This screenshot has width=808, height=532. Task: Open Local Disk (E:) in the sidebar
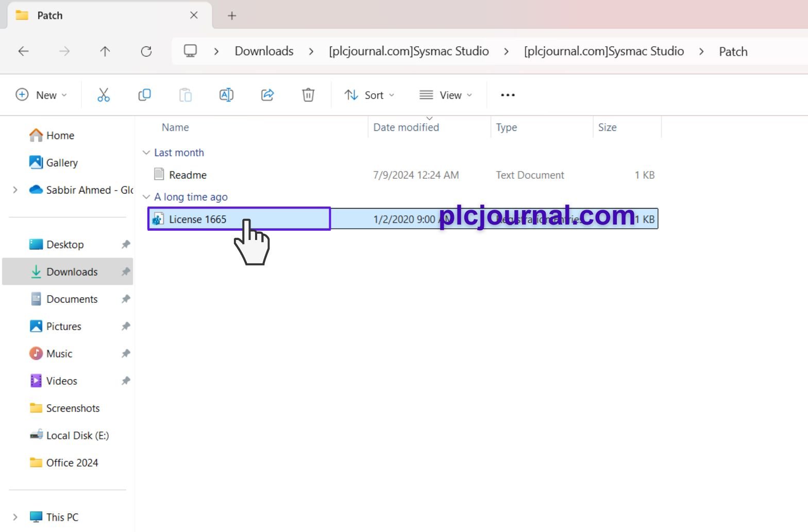77,435
